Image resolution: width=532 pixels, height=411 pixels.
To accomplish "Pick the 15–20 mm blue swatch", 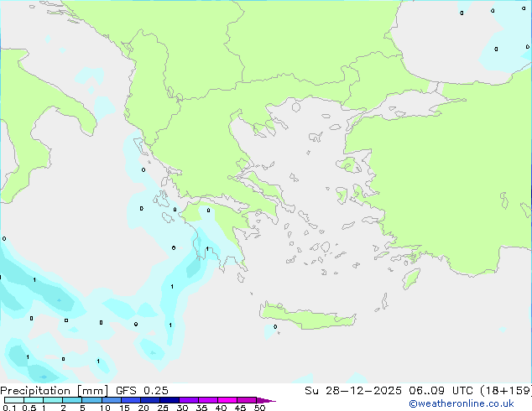I will point(131,400).
